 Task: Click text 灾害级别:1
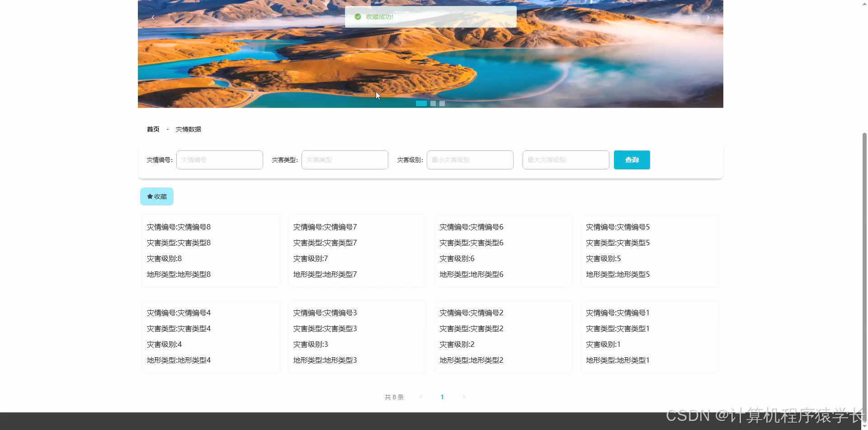coord(603,345)
